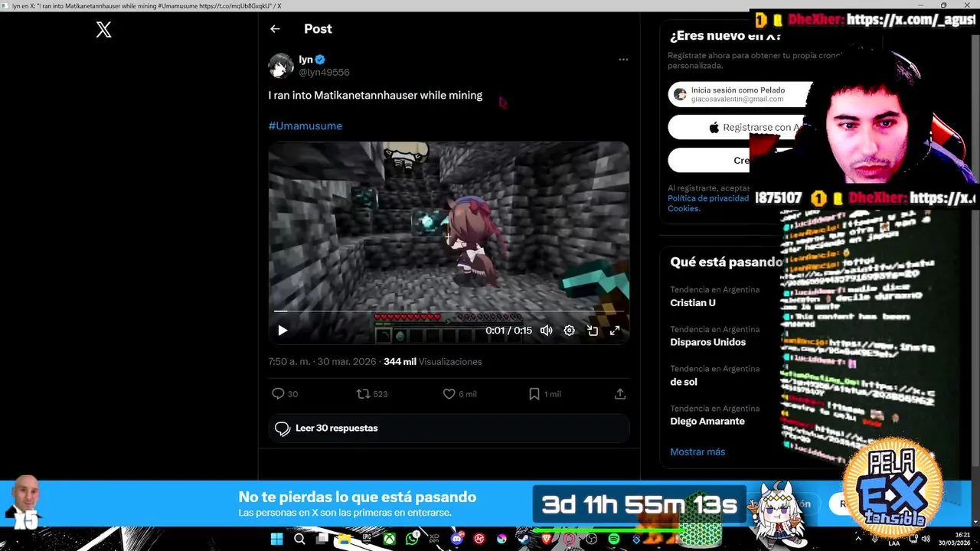Open Spotify from the taskbar

tap(614, 539)
